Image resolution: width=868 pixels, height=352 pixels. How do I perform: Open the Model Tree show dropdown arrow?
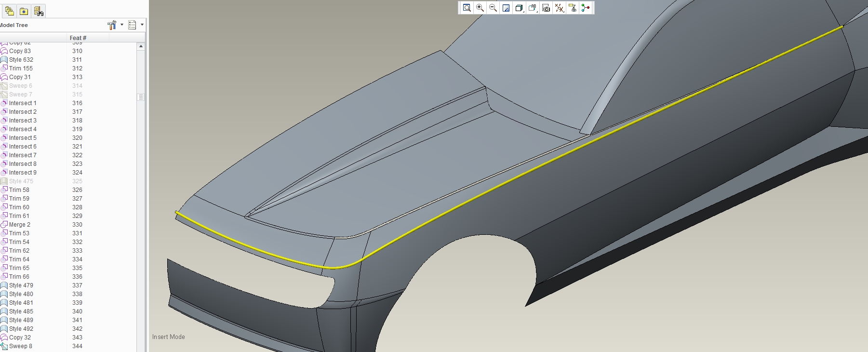(x=142, y=25)
